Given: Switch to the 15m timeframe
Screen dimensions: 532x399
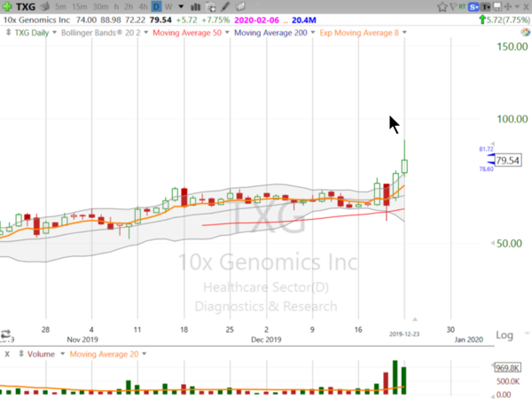Looking at the screenshot, I should point(80,6).
